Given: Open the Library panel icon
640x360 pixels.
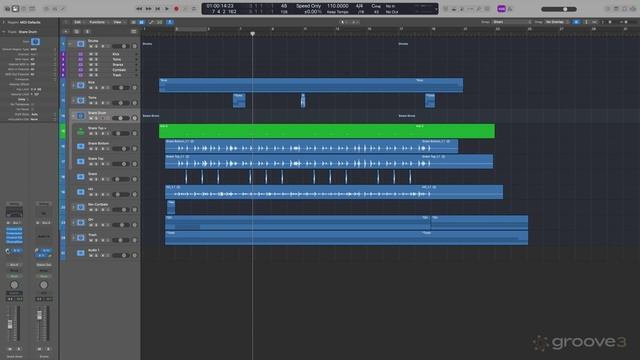Looking at the screenshot, I should (x=7, y=9).
